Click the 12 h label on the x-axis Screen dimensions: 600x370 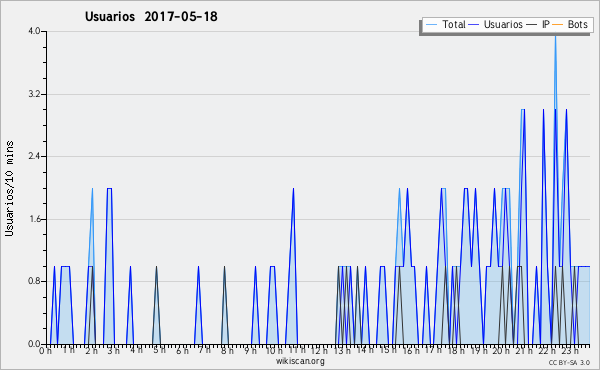tap(319, 350)
